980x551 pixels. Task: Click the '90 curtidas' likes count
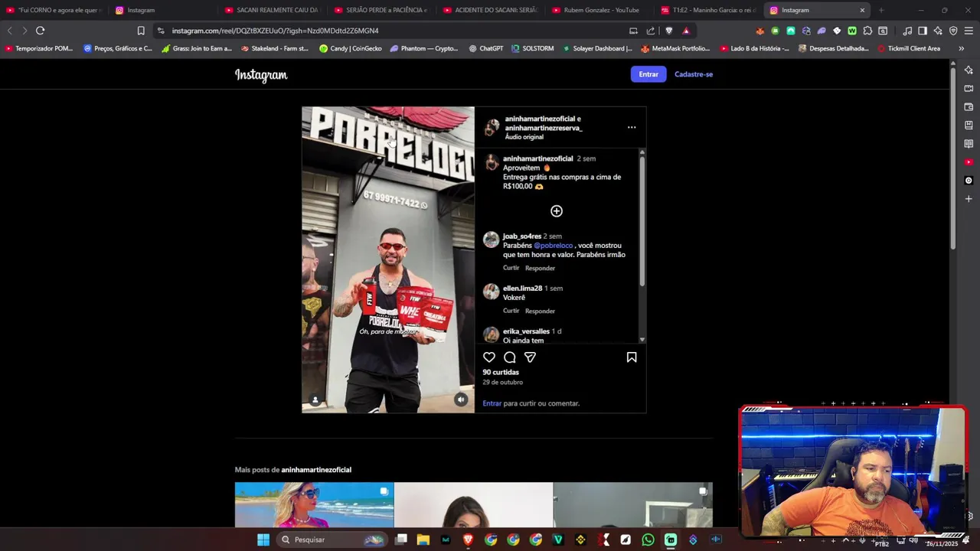501,372
